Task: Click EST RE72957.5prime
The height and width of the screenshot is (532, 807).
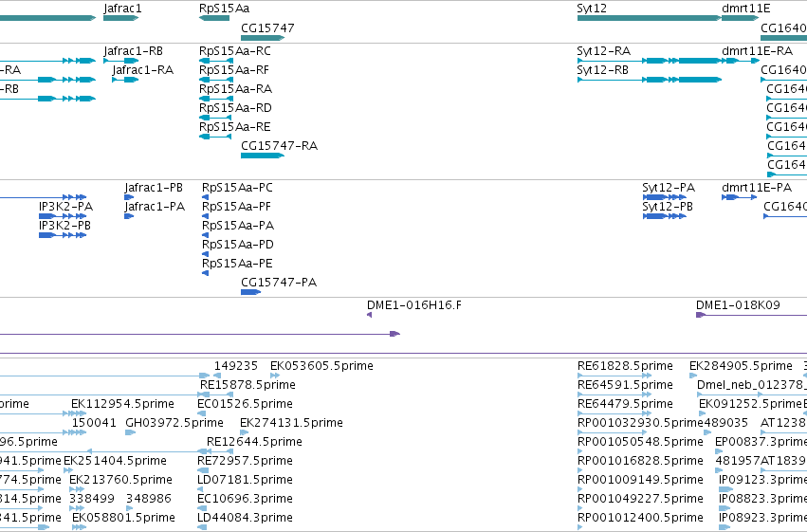Action: (245, 461)
